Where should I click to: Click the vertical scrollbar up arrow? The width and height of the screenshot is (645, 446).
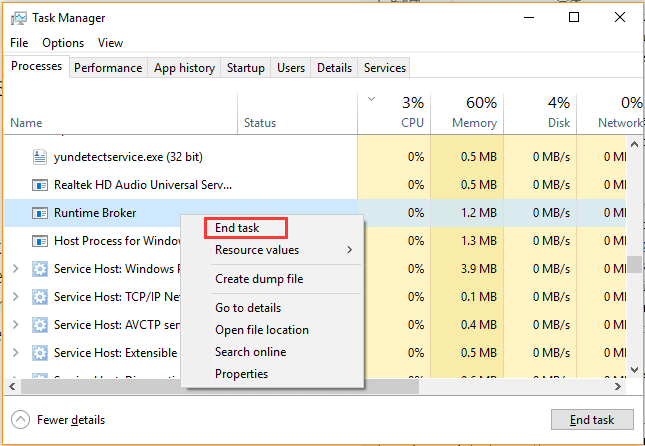[x=634, y=144]
